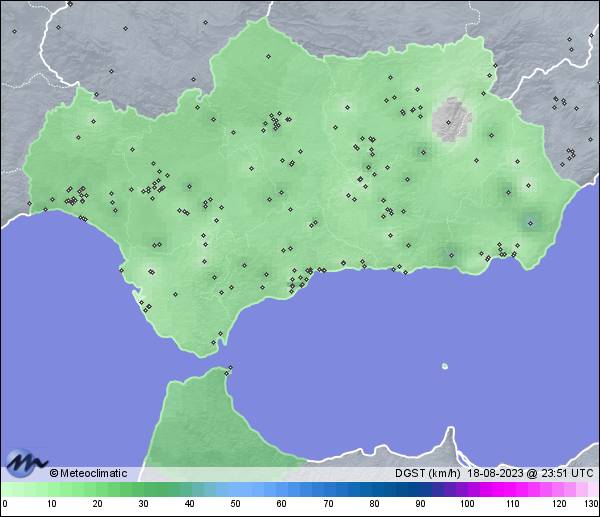Click the small white island dot in the sea

click(x=444, y=366)
